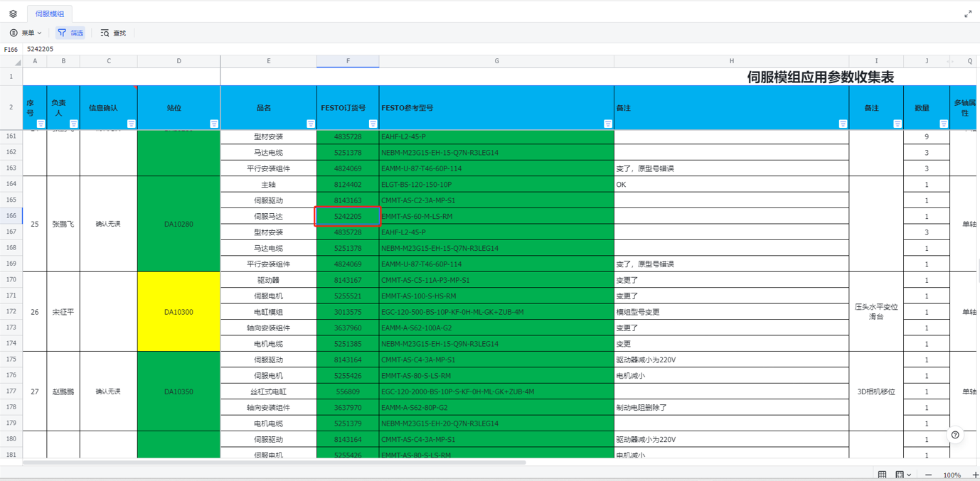
Task: Open filter dropdown on 数量 column
Action: coord(943,124)
